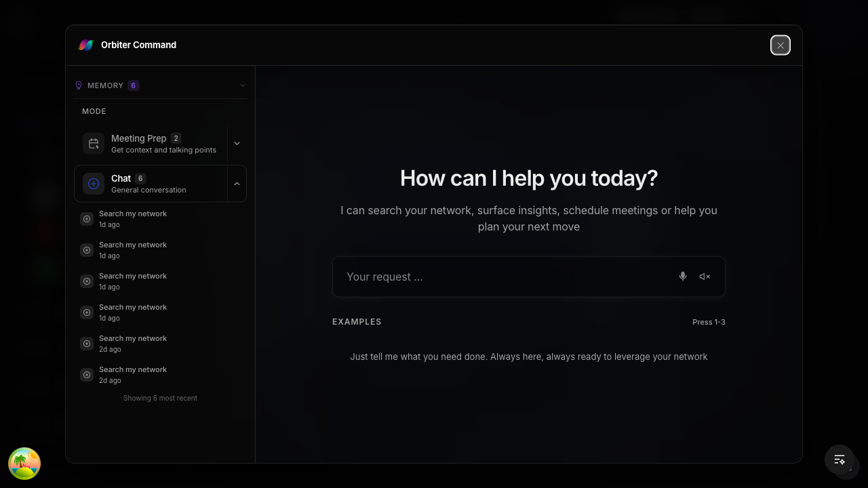Close the Orbiter Command dialog
The width and height of the screenshot is (868, 488).
point(781,45)
